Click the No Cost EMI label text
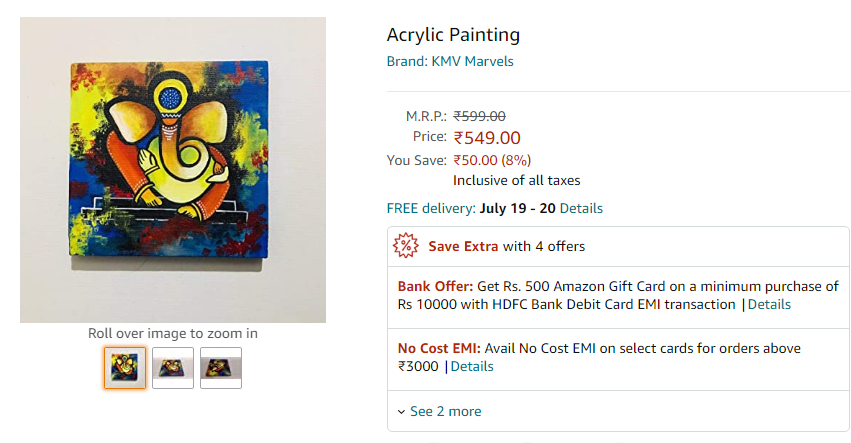 click(439, 349)
